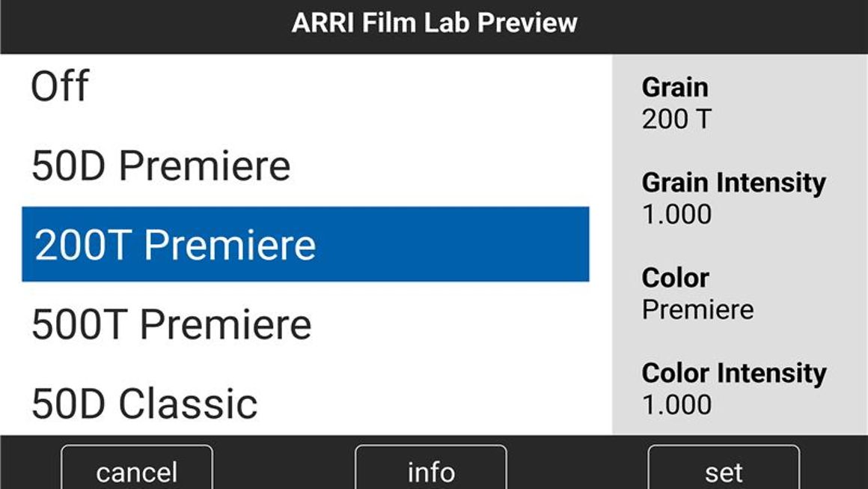
Task: Click the highlighted 200T Premiere entry
Action: click(305, 245)
